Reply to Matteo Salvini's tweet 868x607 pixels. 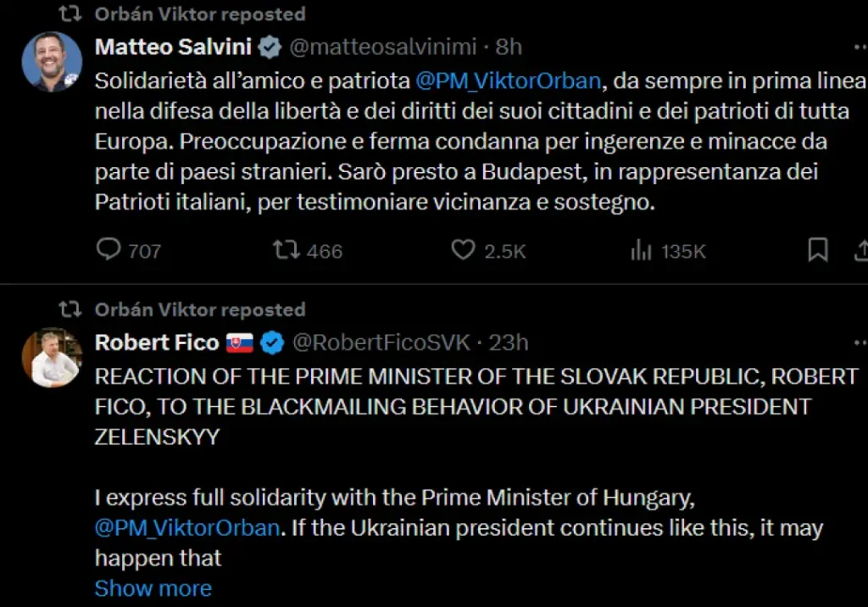click(109, 250)
